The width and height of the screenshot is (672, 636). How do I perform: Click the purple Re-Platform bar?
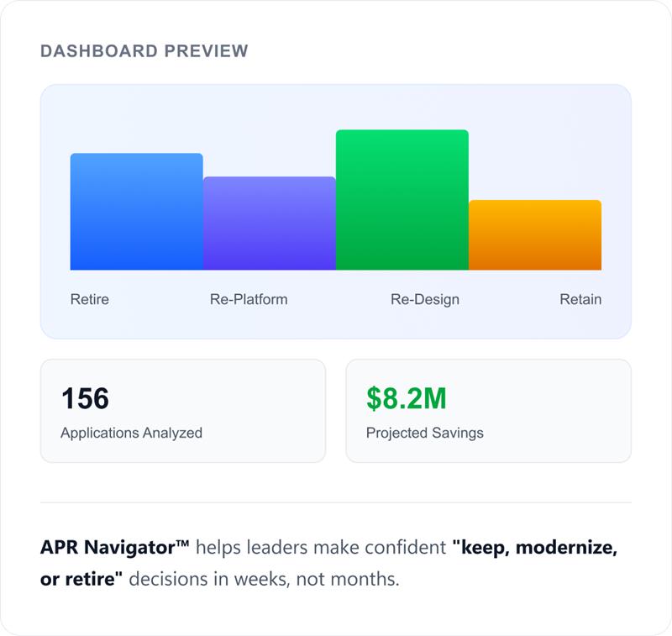click(x=269, y=223)
